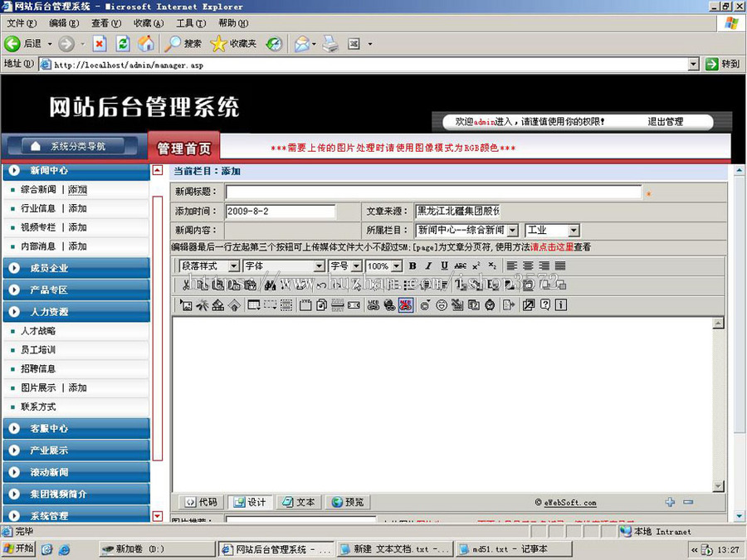Apply superscript formatting
The width and height of the screenshot is (747, 560).
pyautogui.click(x=476, y=265)
